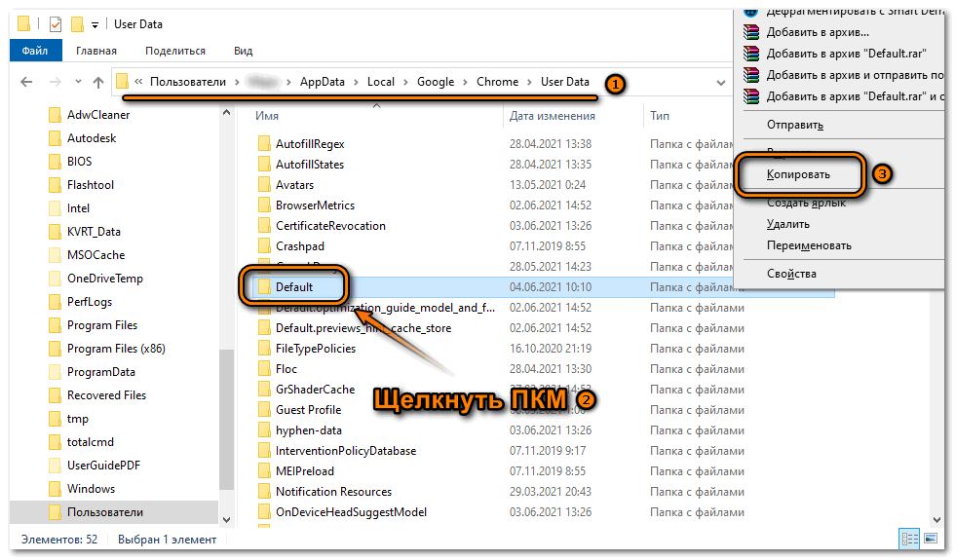
Task: Select Recovered Files in navigation tree
Action: pyautogui.click(x=106, y=395)
